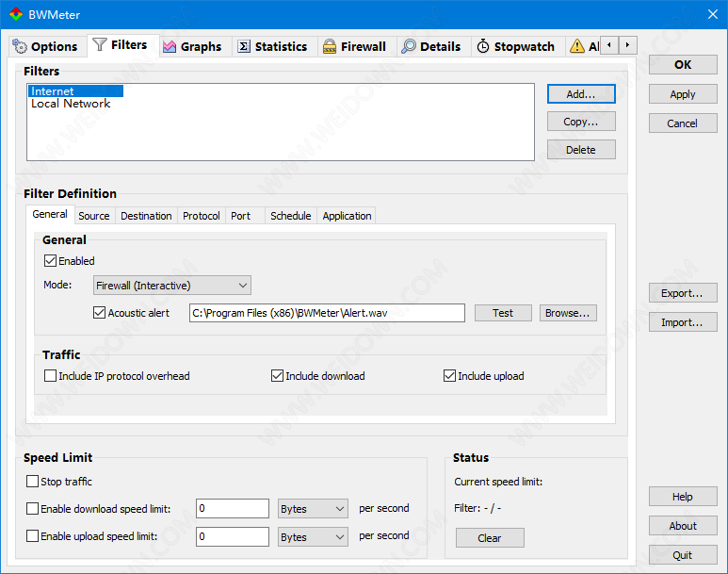728x574 pixels.
Task: Toggle the Enabled checkbox
Action: (50, 261)
